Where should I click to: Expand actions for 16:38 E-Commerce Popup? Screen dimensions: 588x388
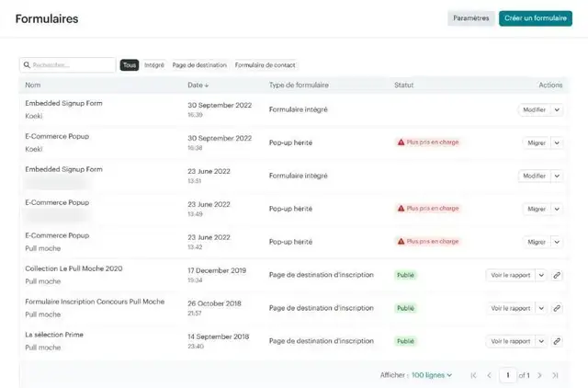557,143
